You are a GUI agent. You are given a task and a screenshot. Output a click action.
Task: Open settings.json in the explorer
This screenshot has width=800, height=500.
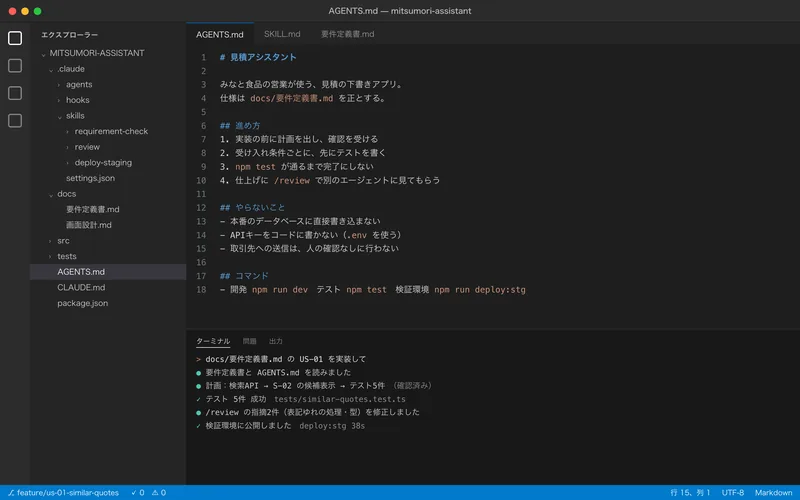point(90,178)
